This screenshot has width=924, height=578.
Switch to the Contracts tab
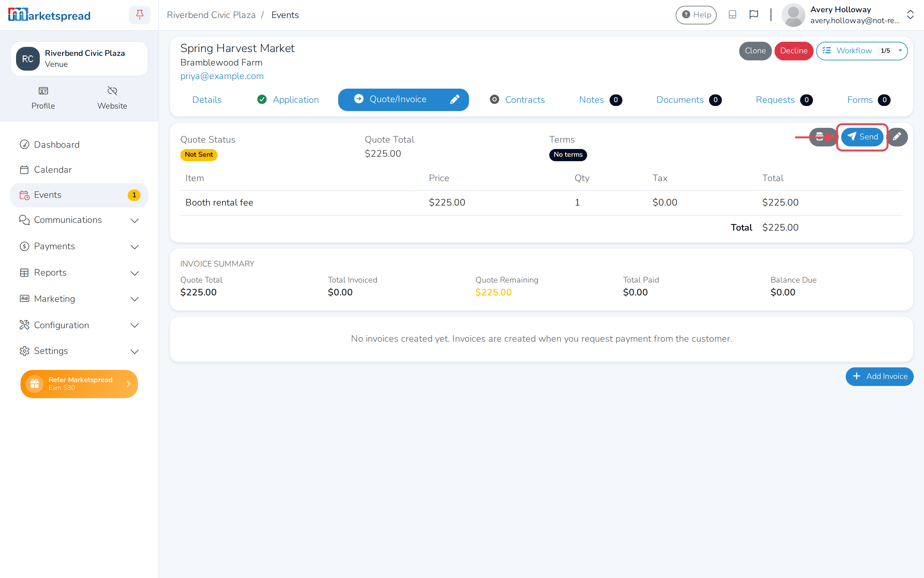[x=518, y=100]
